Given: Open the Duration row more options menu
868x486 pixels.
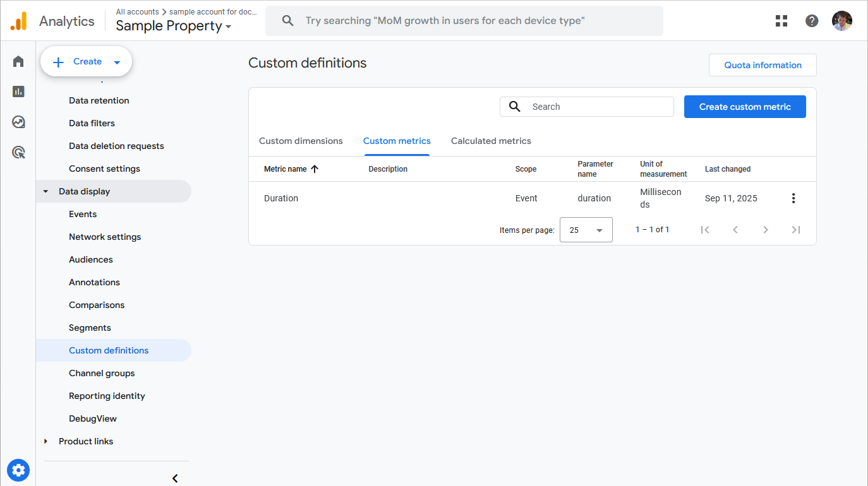Looking at the screenshot, I should point(793,198).
